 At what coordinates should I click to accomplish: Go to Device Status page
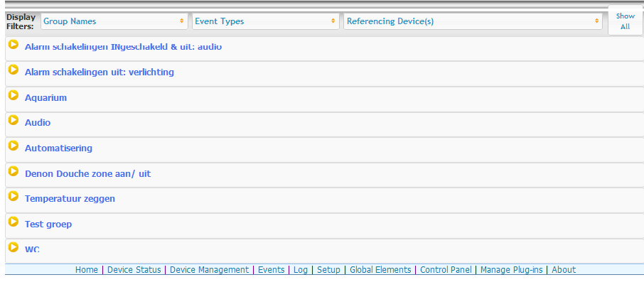tap(134, 270)
